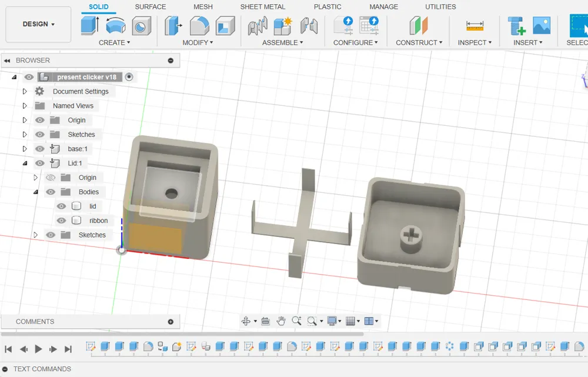This screenshot has width=588, height=377.
Task: Hide the top-level Sketches folder
Action: pos(40,134)
